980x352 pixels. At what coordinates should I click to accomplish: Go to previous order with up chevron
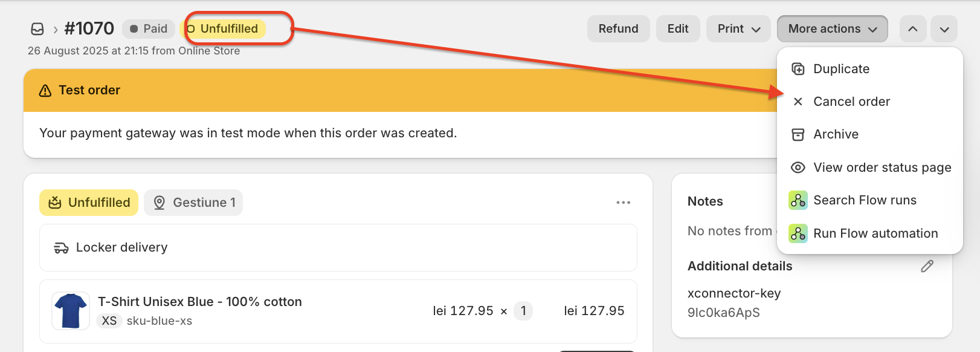click(x=912, y=29)
